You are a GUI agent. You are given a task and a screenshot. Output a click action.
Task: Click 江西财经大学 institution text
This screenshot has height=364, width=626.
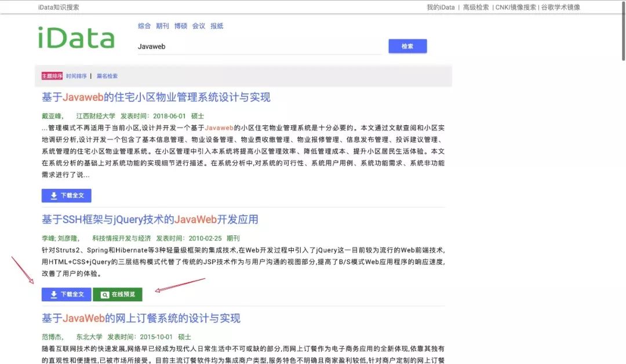coord(96,116)
